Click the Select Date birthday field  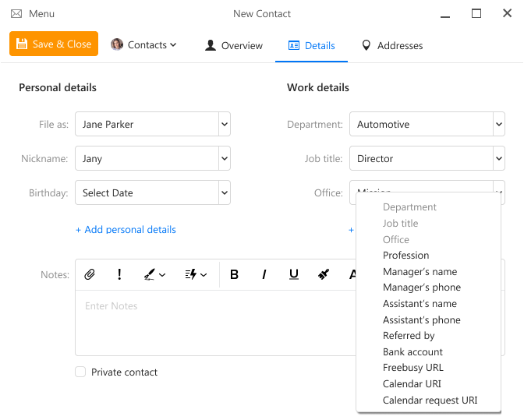click(x=147, y=192)
